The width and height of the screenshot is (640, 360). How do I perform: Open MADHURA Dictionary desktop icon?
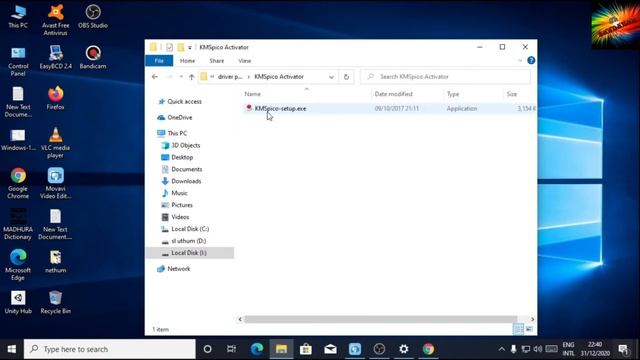(18, 224)
